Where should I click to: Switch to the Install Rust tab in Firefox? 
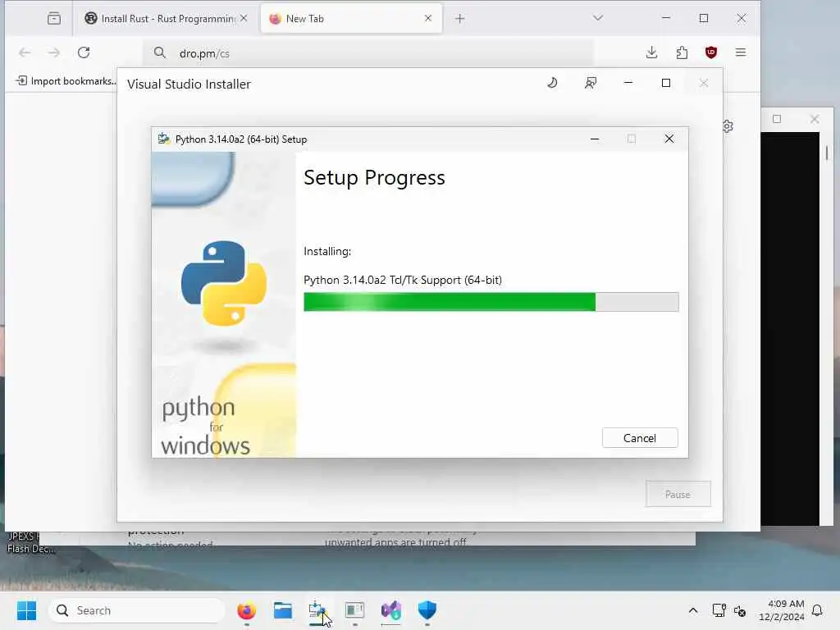[x=161, y=19]
